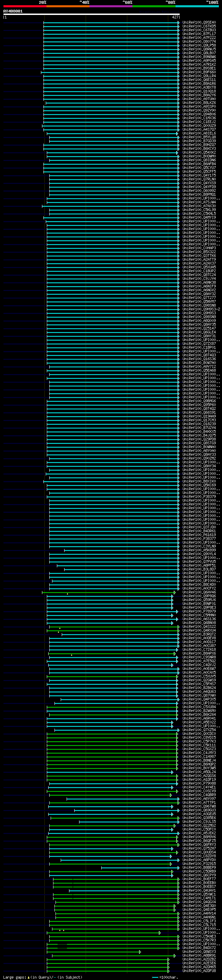Select label UniRef100_C0HAP3
This screenshot has width=222, height=980.
pos(199,248)
